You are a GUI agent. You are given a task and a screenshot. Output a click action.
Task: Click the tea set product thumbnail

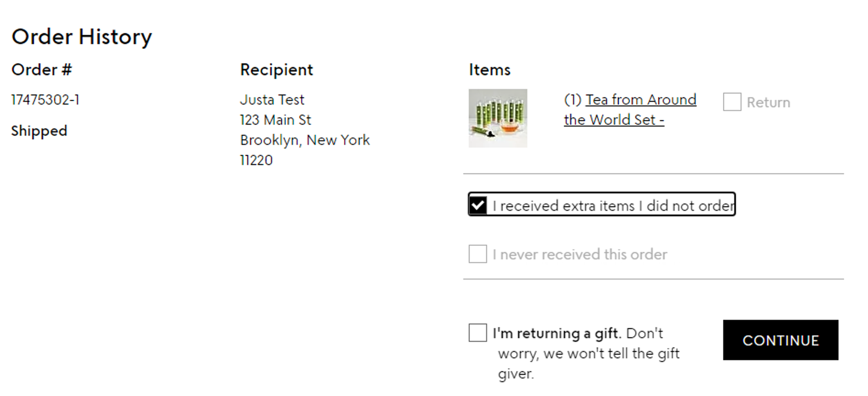[498, 118]
